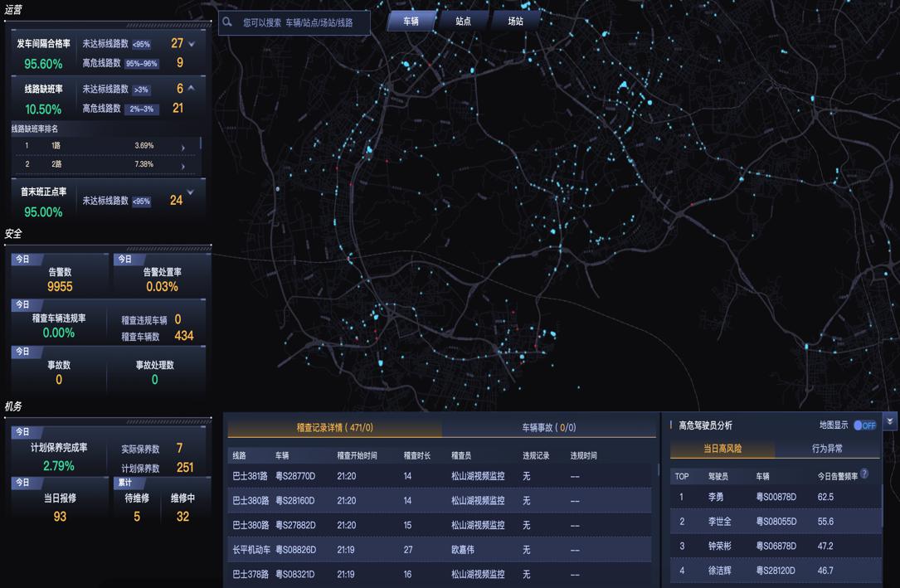Switch to the 行为异常 tab
Image resolution: width=900 pixels, height=588 pixels.
827,449
